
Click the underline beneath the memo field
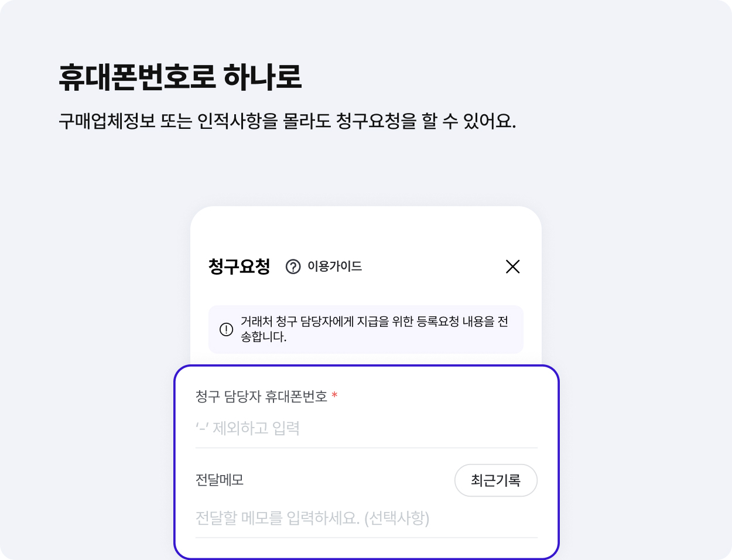tap(367, 537)
